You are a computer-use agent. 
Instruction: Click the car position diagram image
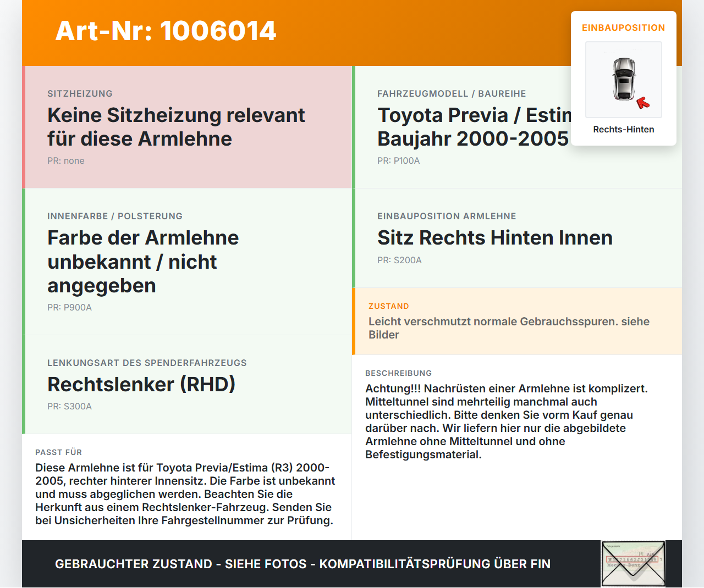pyautogui.click(x=624, y=80)
